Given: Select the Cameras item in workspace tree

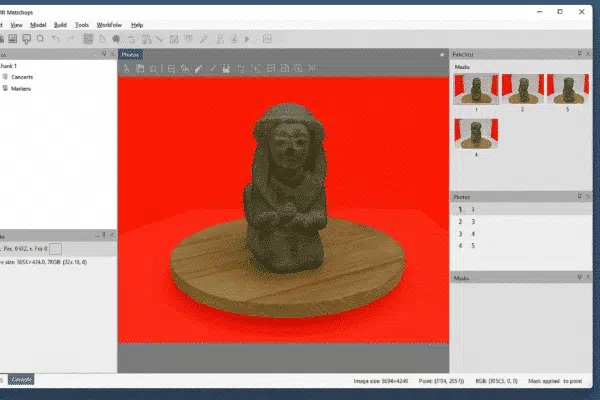Looking at the screenshot, I should pos(22,77).
